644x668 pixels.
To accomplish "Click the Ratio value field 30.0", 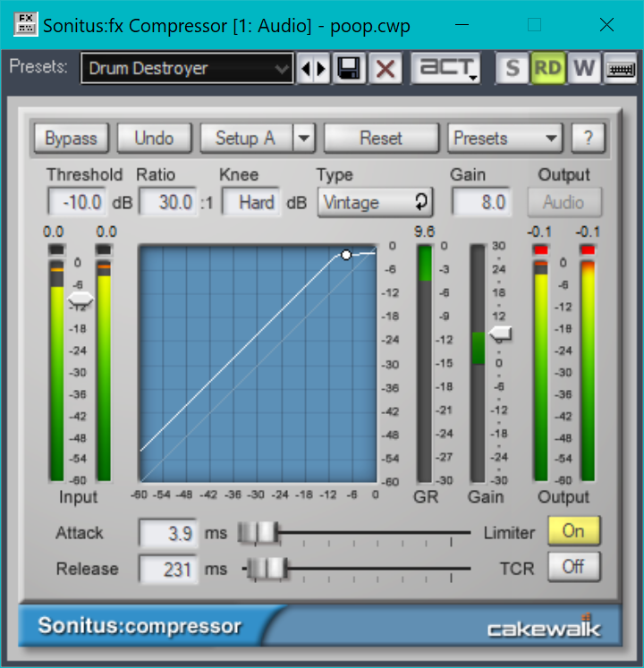I will tap(168, 202).
